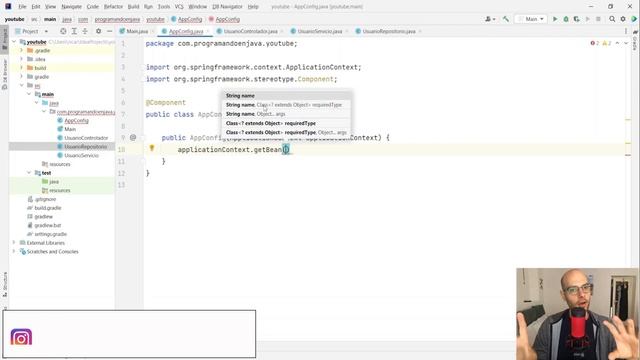Select resources folder under main
This screenshot has height=360, width=640.
click(60, 164)
